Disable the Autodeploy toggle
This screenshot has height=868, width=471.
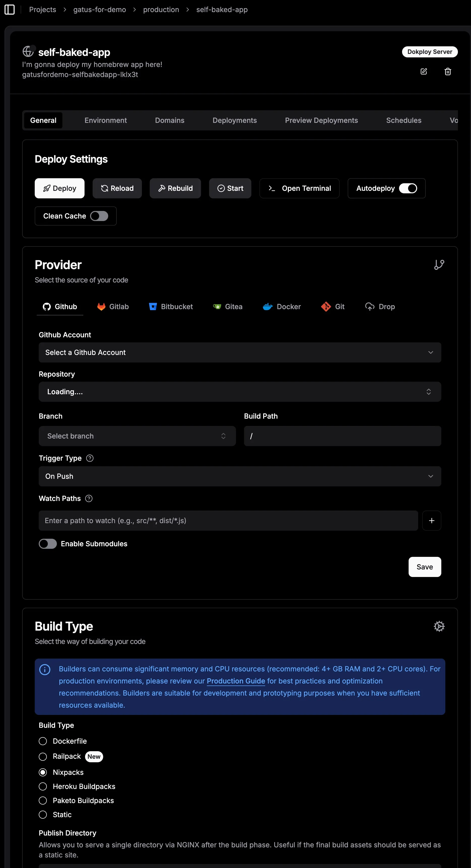point(408,188)
